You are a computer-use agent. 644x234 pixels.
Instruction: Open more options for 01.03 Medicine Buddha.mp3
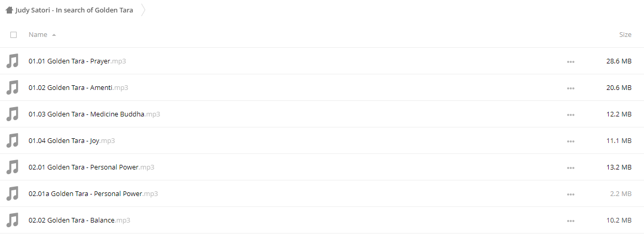coord(571,114)
